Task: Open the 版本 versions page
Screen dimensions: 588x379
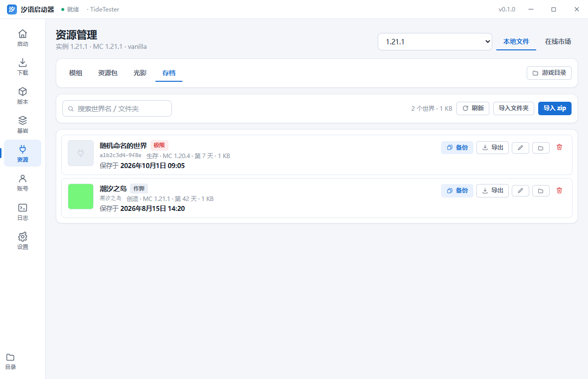Action: [22, 96]
